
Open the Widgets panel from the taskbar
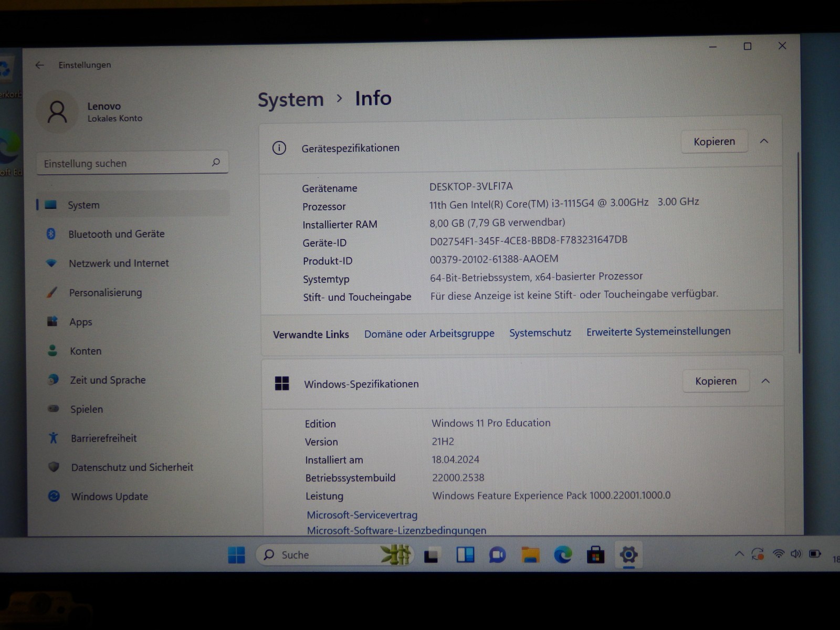click(x=465, y=555)
